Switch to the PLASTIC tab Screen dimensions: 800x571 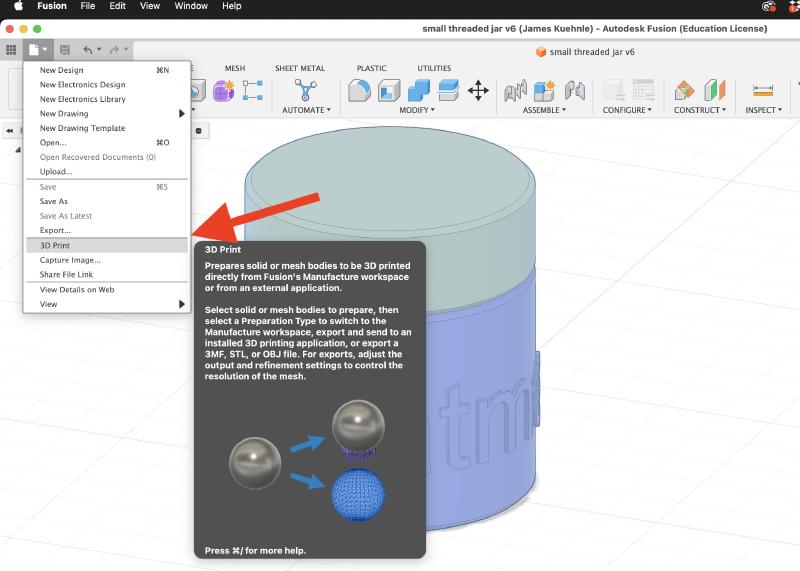(x=371, y=68)
